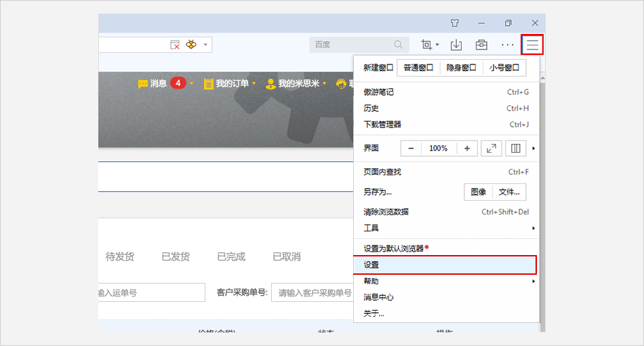Screen dimensions: 644x346
Task: Open the toolbox briefcase icon
Action: point(481,45)
